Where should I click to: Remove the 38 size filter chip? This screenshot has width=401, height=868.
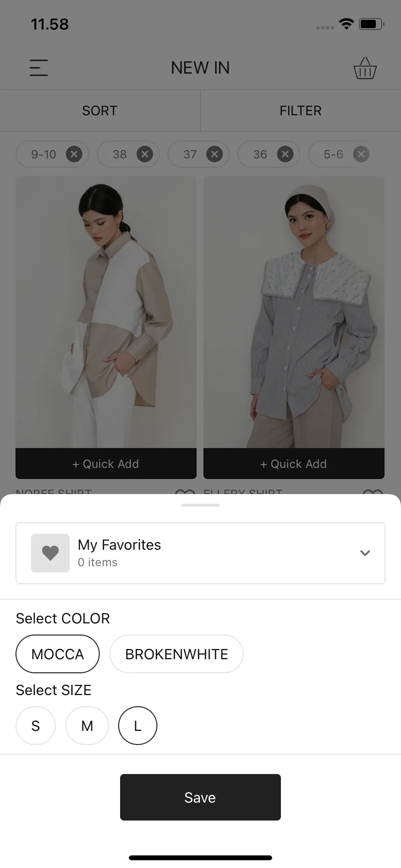[x=144, y=154]
